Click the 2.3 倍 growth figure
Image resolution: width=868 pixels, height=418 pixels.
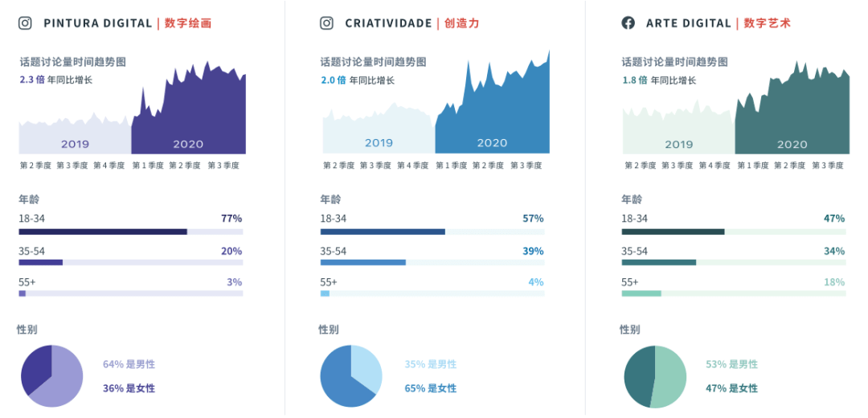coord(31,80)
